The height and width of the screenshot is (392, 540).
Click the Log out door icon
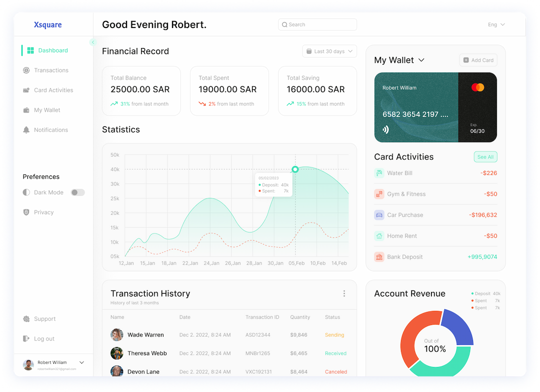(x=26, y=338)
